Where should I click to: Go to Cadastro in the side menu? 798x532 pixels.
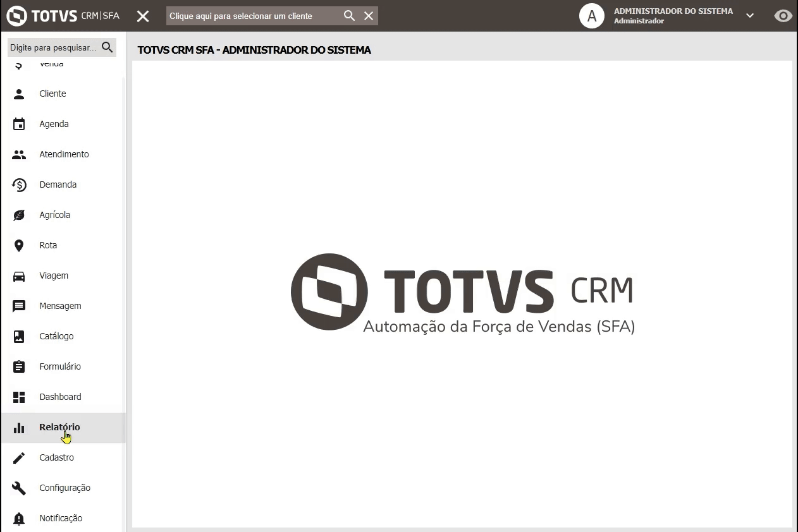(x=63, y=457)
